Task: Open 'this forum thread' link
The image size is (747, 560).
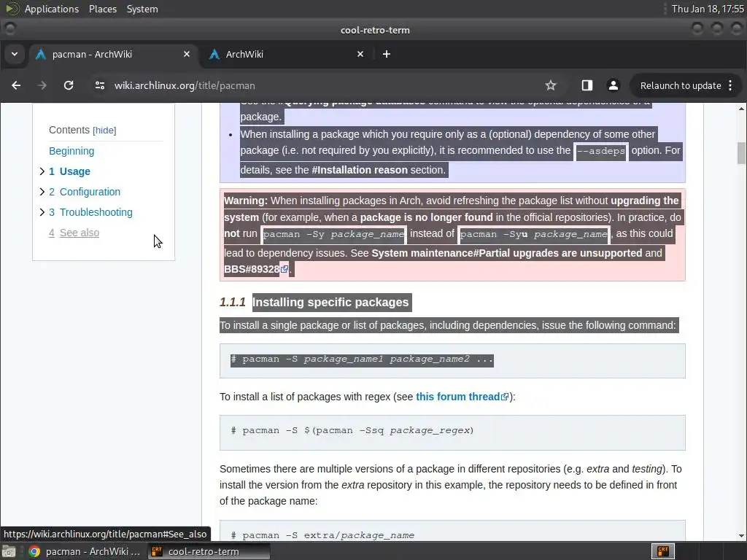Action: 462,397
